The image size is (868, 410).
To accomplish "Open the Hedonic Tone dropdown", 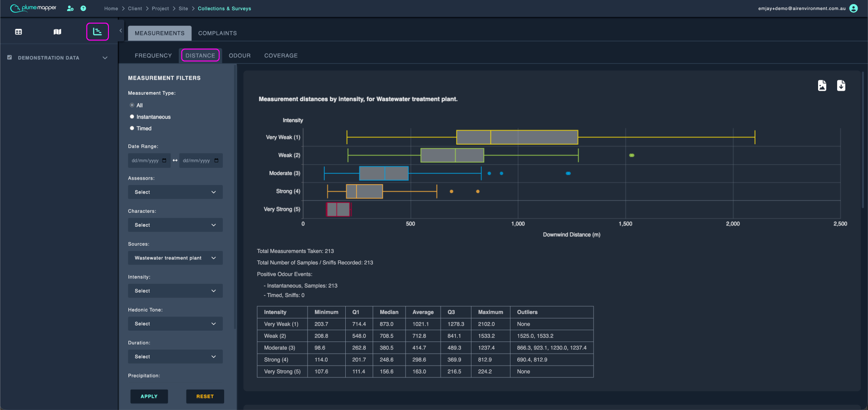I will point(175,324).
